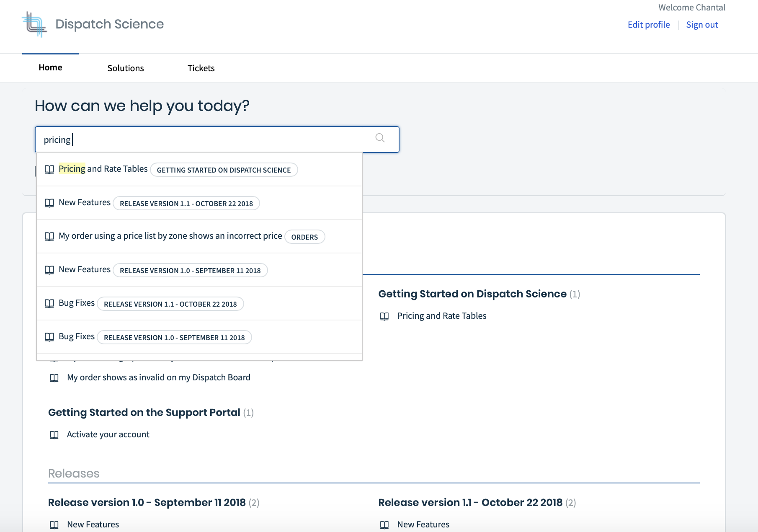Viewport: 758px width, 532px height.
Task: Click book icon beside Bug Fixes version 1.1 suggestion
Action: click(x=49, y=303)
